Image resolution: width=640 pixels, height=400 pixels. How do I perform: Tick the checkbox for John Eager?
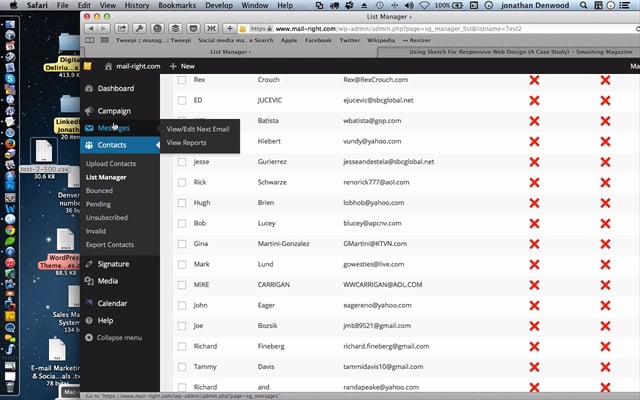(x=182, y=305)
